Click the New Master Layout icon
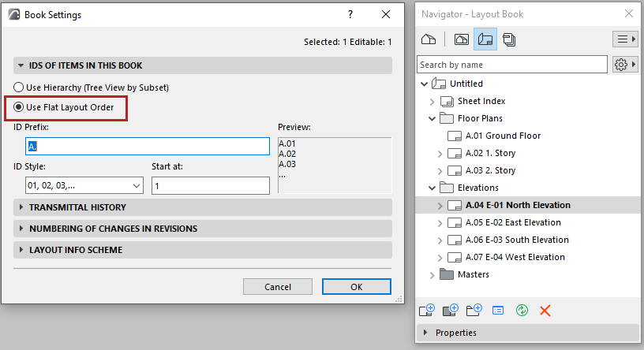 click(451, 310)
